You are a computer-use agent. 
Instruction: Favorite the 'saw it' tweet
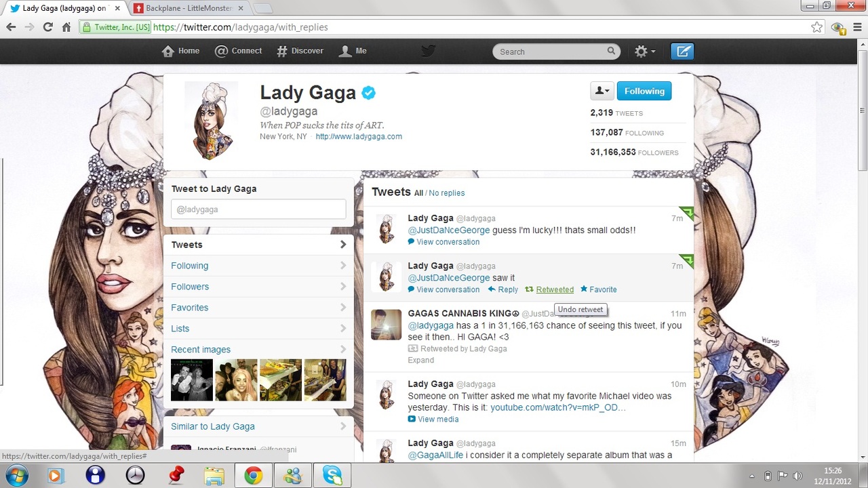pyautogui.click(x=599, y=289)
